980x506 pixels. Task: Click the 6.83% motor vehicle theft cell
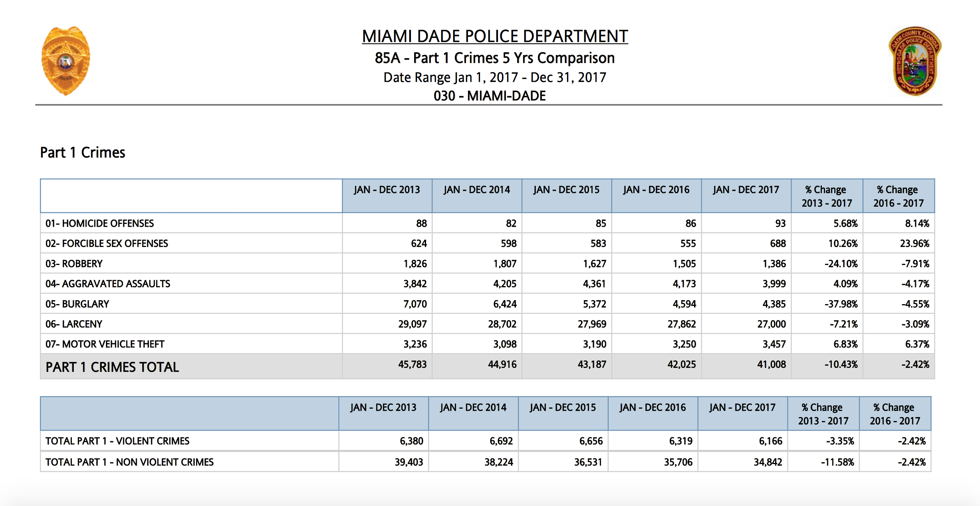click(845, 344)
